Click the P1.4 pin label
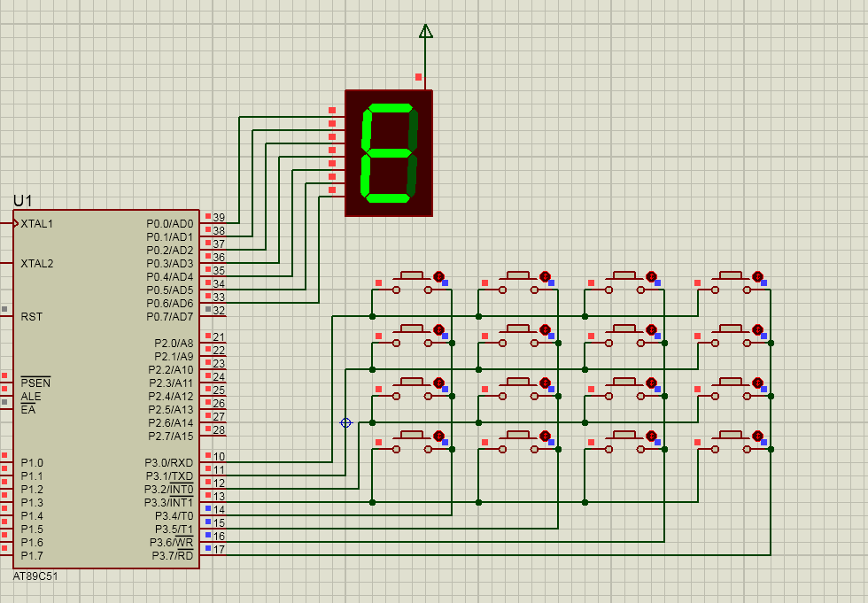 [x=32, y=516]
